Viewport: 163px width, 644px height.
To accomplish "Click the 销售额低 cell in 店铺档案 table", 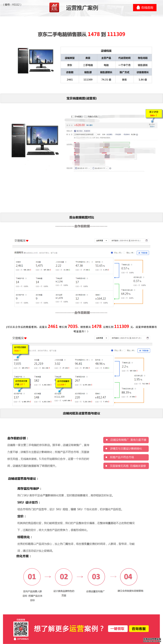I will pos(143,65).
